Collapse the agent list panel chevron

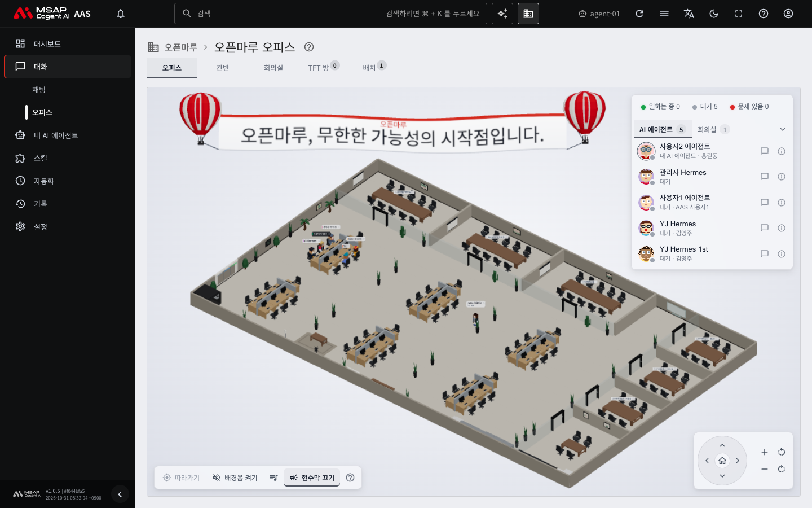[x=783, y=129]
